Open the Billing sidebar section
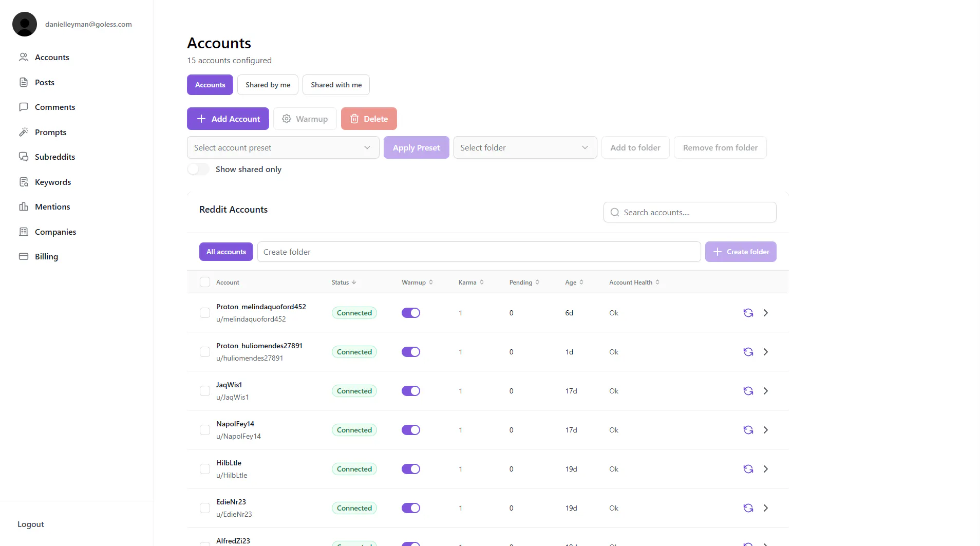The height and width of the screenshot is (546, 980). pyautogui.click(x=39, y=256)
